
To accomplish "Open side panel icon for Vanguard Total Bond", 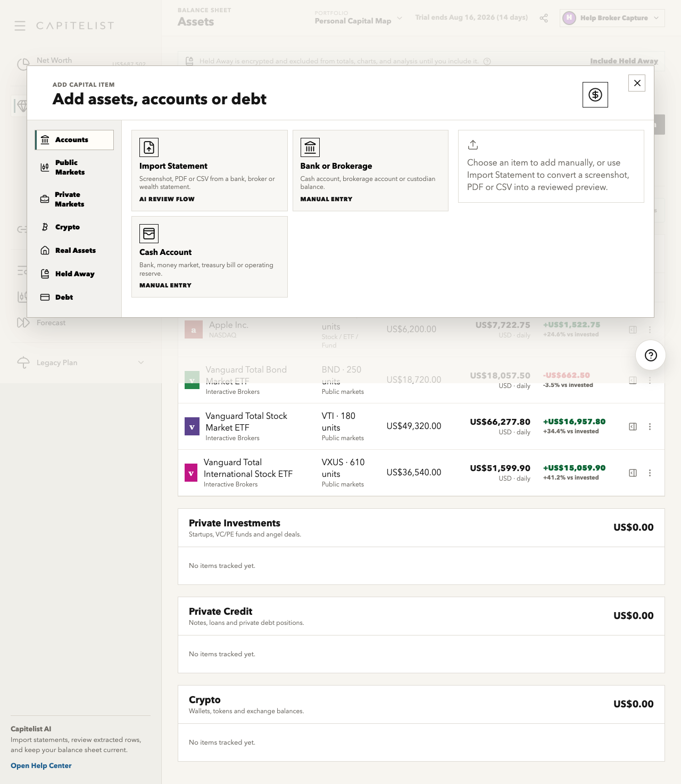I will 633,380.
